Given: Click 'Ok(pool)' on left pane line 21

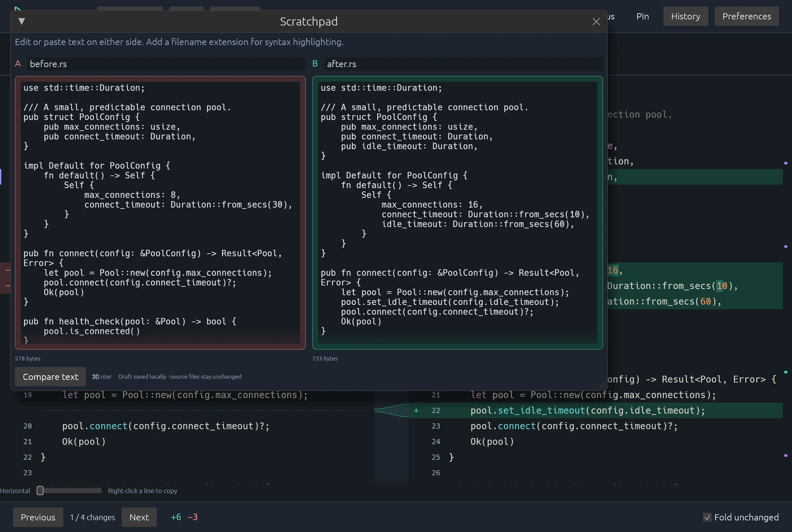Looking at the screenshot, I should point(84,442).
